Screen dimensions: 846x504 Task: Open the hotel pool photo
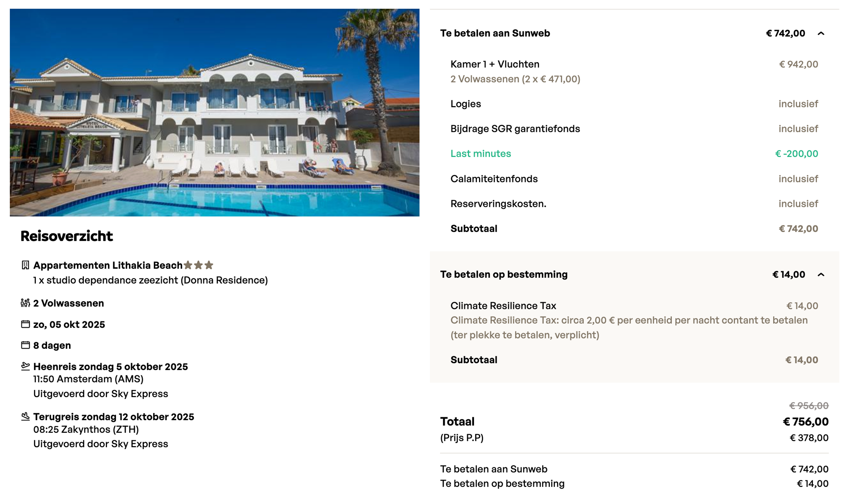(x=214, y=112)
